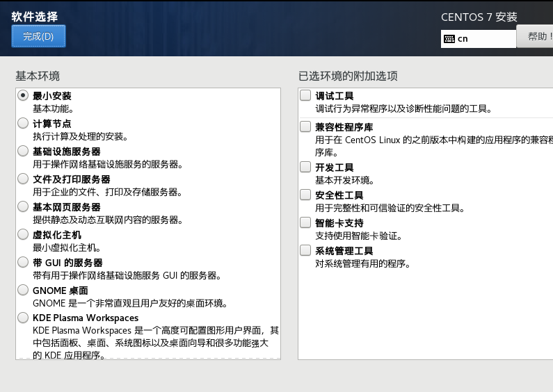
Task: Check the 智能卡支持 checkbox
Action: click(x=305, y=222)
